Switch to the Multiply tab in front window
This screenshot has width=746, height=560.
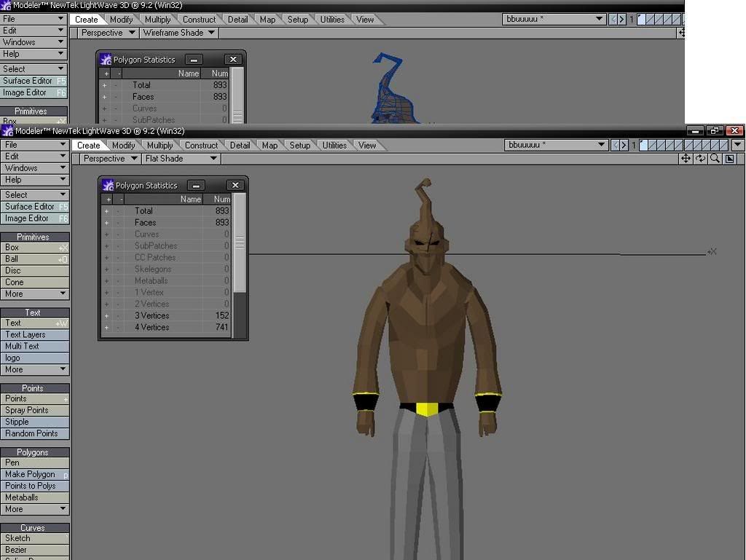tap(160, 146)
